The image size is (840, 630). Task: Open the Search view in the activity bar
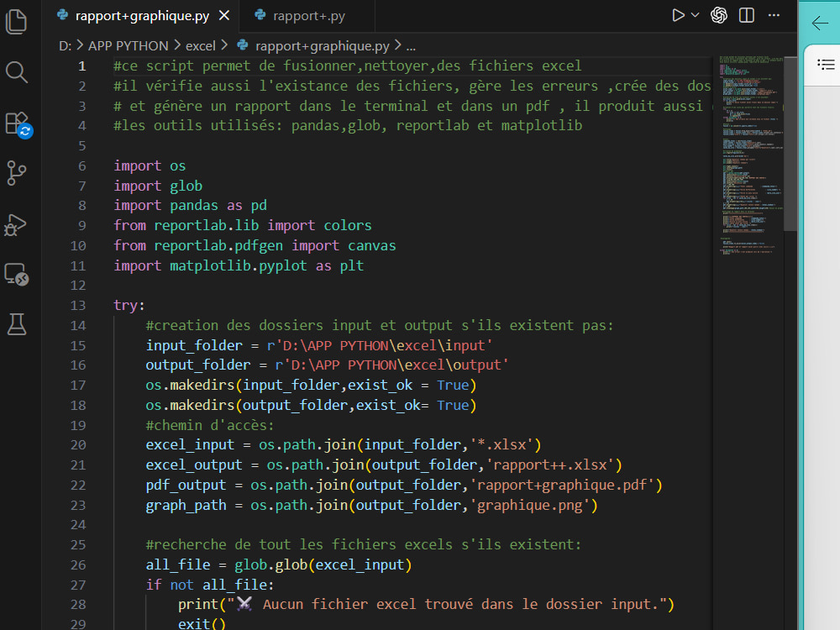pyautogui.click(x=16, y=71)
